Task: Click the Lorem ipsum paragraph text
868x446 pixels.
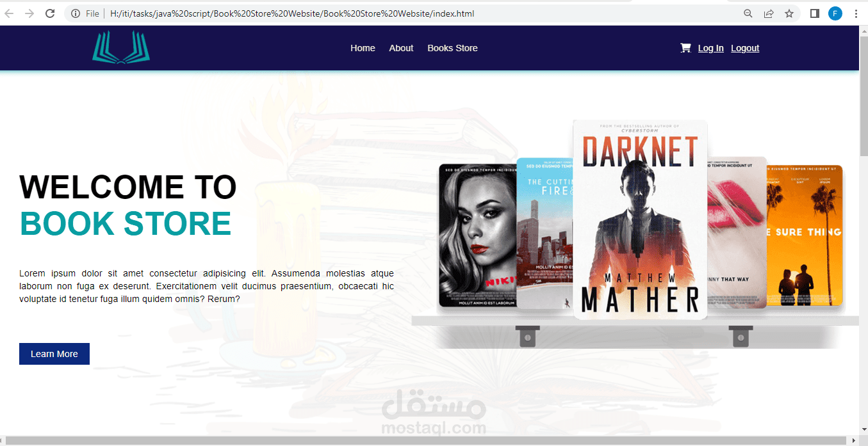Action: (206, 286)
